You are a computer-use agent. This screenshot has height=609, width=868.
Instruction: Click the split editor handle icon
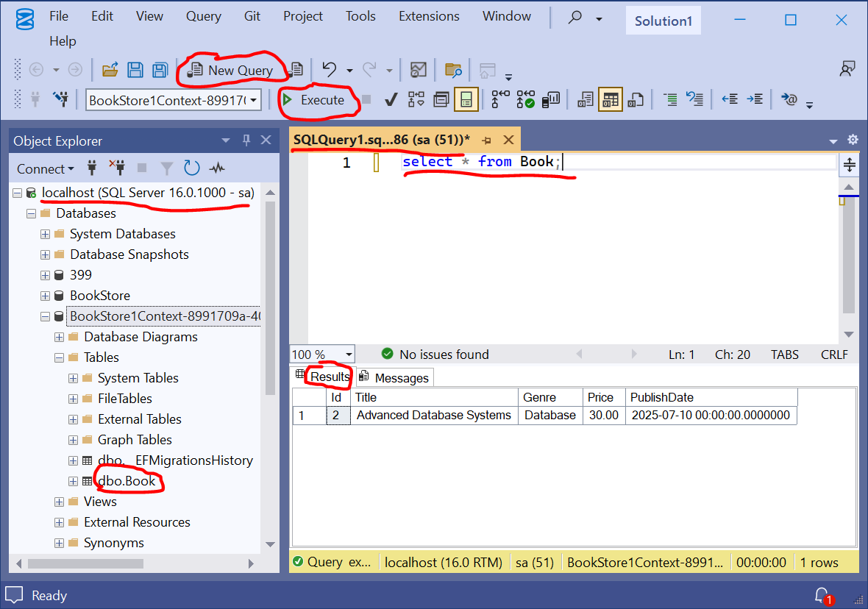[x=849, y=165]
